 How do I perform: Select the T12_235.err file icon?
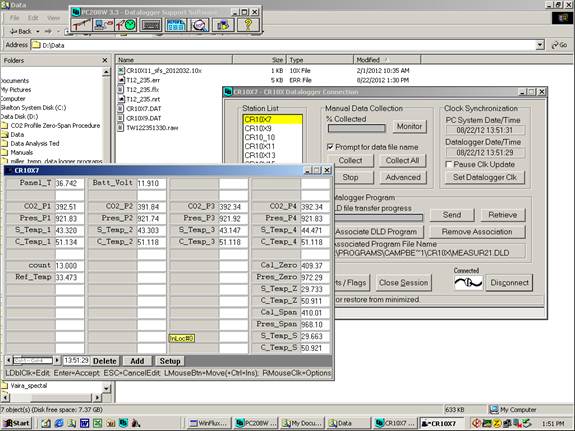click(x=121, y=80)
